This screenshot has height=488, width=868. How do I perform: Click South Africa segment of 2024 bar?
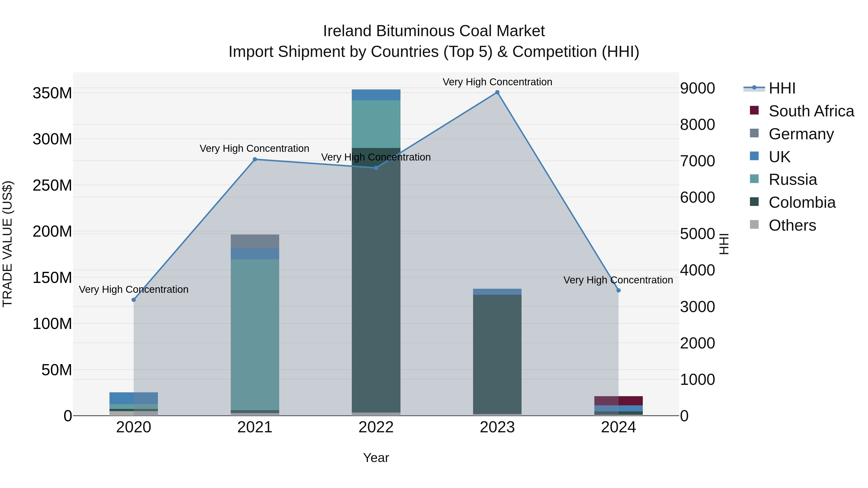click(618, 401)
